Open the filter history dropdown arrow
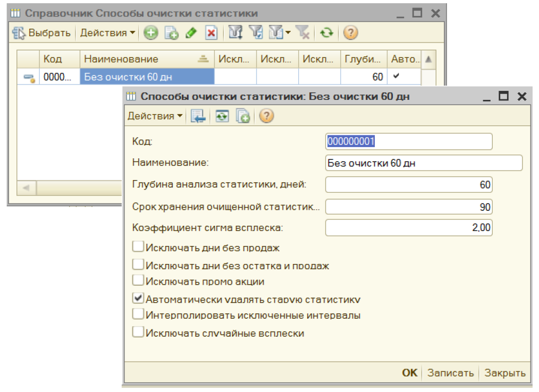This screenshot has width=539, height=392. tap(288, 33)
